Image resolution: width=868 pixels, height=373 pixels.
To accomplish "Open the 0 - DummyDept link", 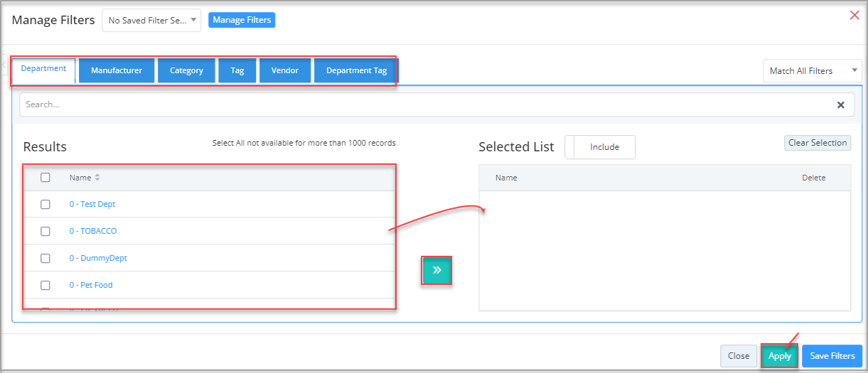I will [x=98, y=259].
